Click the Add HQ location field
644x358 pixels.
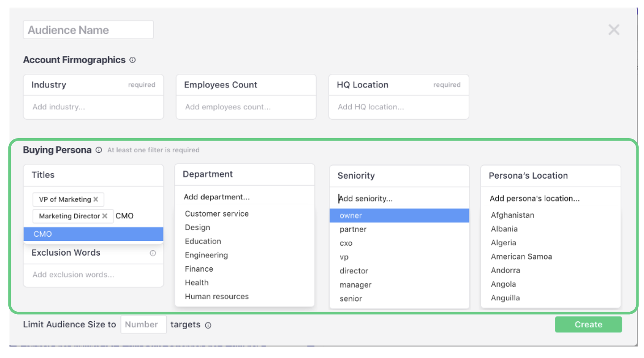[x=398, y=107]
